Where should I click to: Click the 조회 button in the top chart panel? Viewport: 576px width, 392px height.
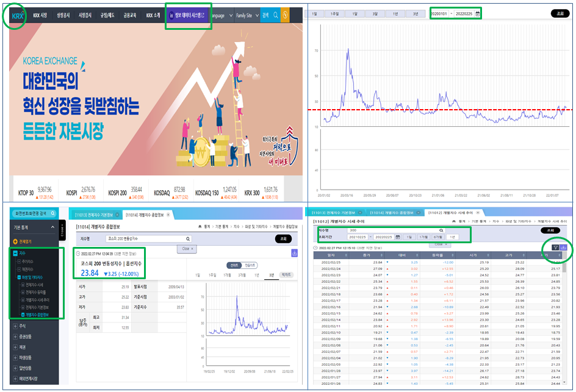560,13
